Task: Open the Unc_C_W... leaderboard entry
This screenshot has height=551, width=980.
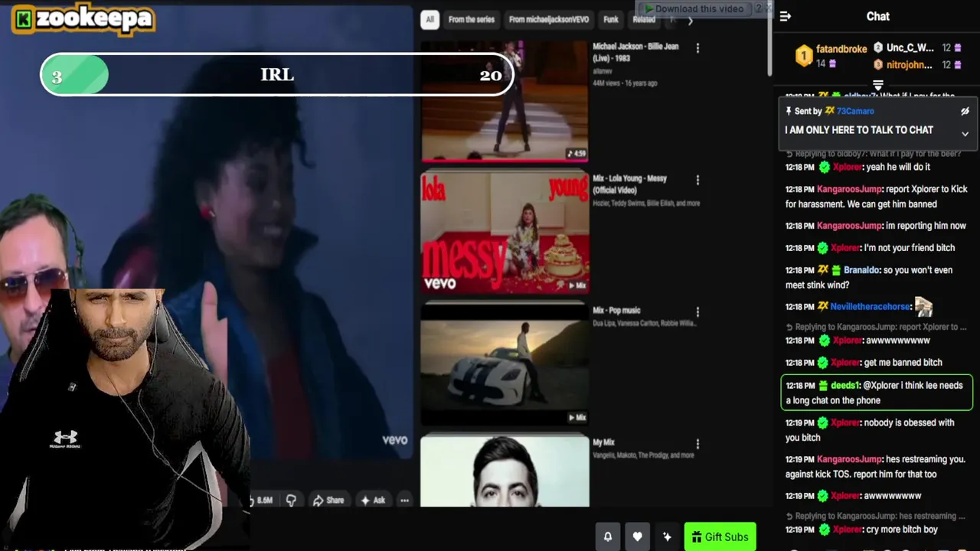Action: [916, 47]
